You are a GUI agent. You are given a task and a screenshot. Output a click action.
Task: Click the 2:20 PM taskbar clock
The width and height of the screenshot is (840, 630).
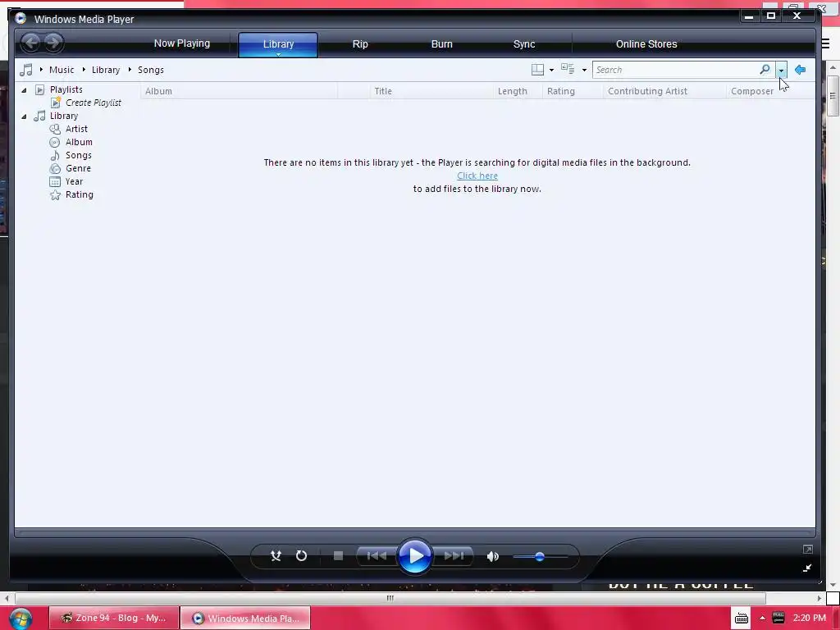[810, 618]
